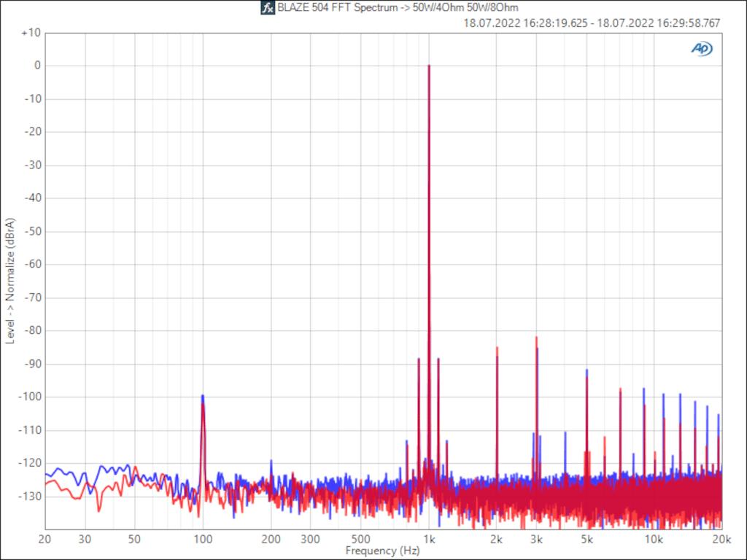Click the 100 label on the frequency axis
Image resolution: width=747 pixels, height=560 pixels.
203,540
